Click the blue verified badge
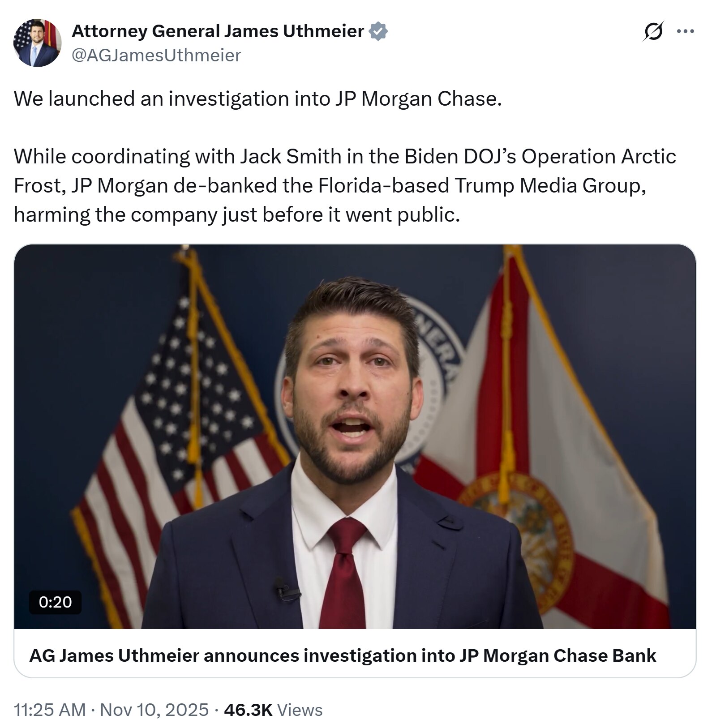 click(x=378, y=31)
